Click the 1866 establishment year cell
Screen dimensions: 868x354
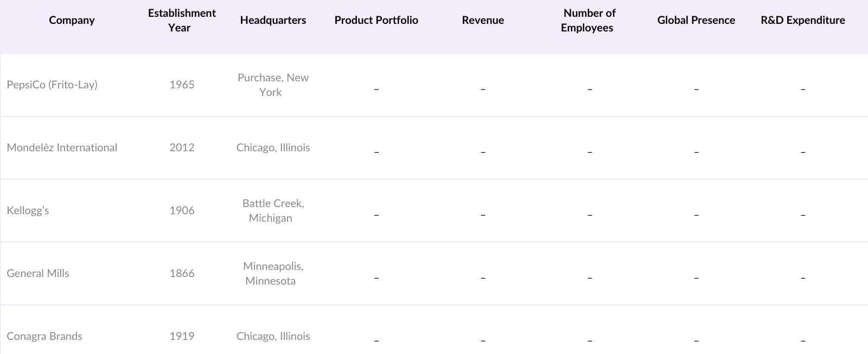tap(182, 273)
